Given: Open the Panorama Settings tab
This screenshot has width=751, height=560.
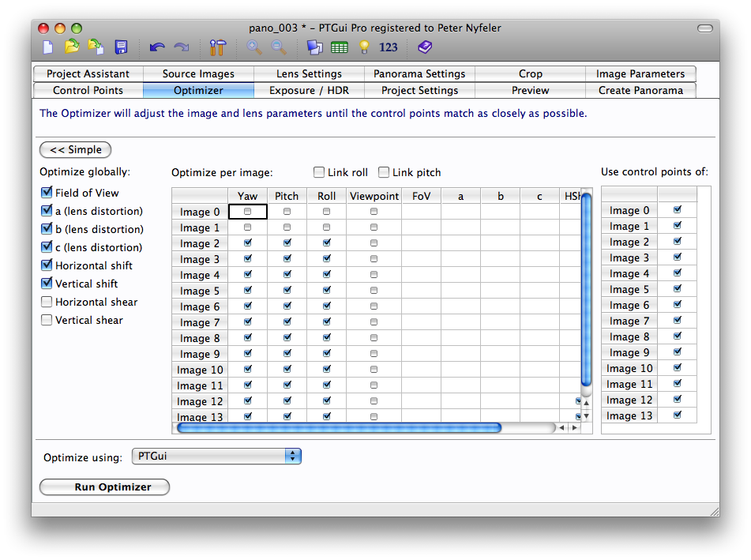Looking at the screenshot, I should (x=419, y=73).
